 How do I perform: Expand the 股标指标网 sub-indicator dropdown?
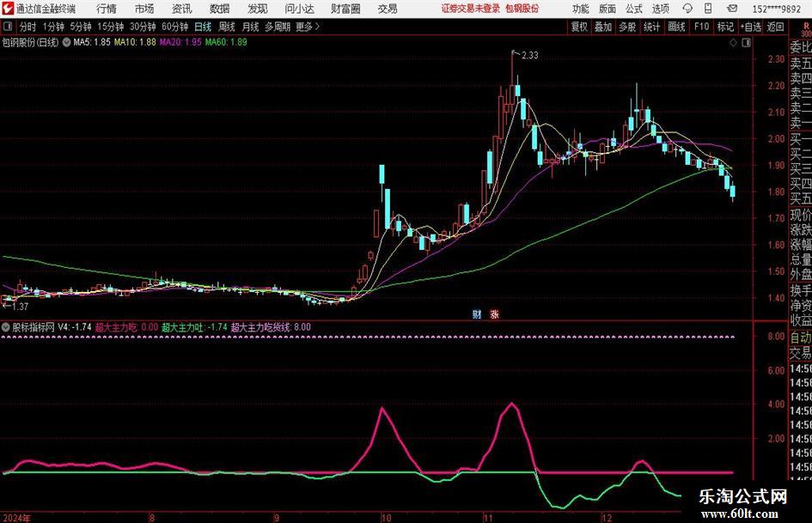[6, 327]
